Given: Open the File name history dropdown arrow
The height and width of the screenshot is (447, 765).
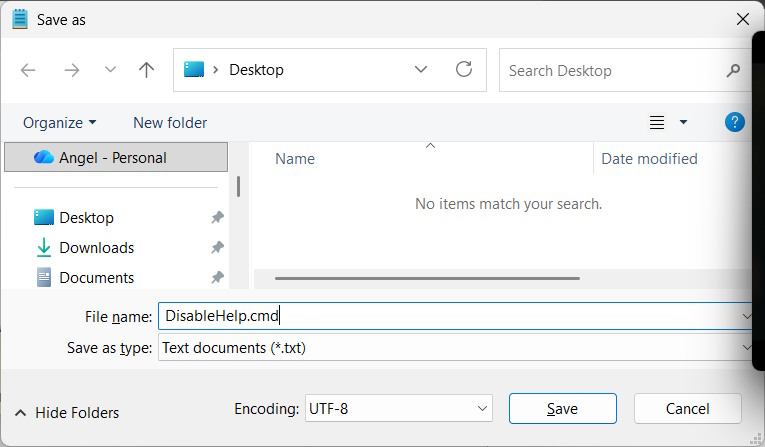Looking at the screenshot, I should point(746,316).
